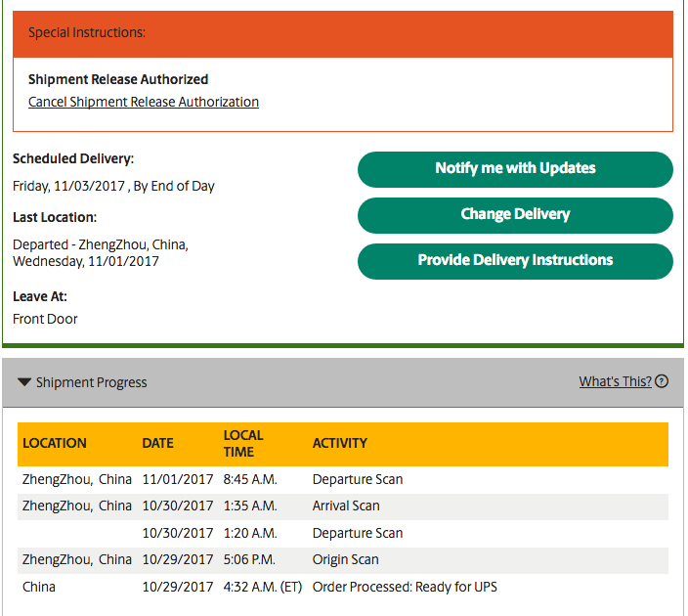Click the Front Door leave-at text
Viewport: 688px width, 616px height.
[45, 319]
